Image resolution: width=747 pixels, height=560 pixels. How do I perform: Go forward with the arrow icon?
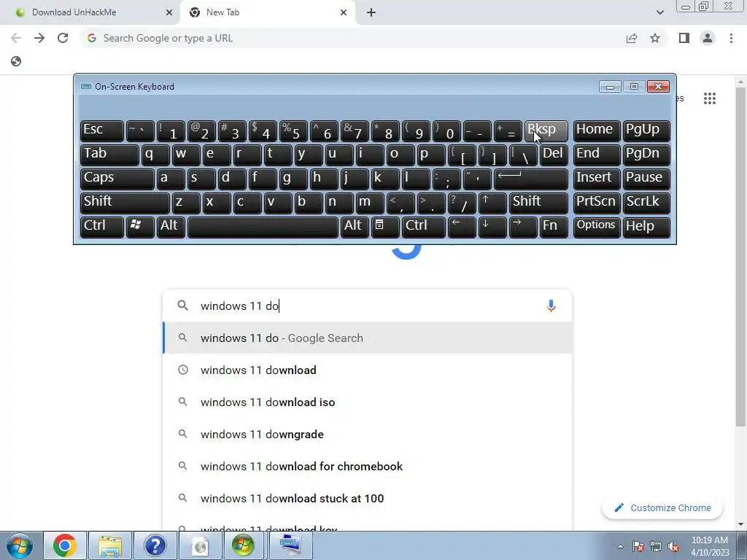(x=39, y=38)
